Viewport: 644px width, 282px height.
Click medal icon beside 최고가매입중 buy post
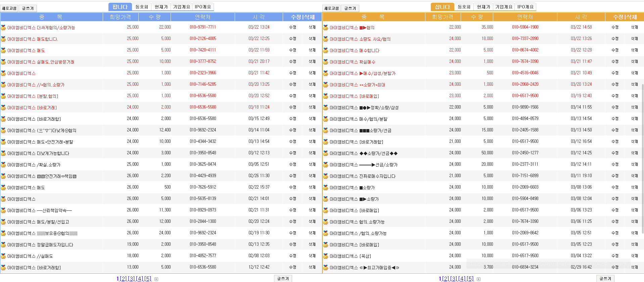coord(326,268)
